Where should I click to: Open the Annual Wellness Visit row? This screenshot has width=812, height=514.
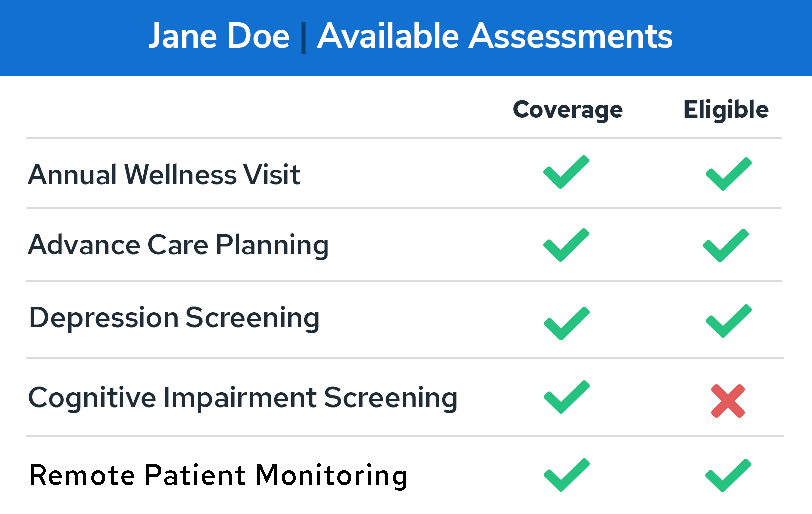(404, 174)
